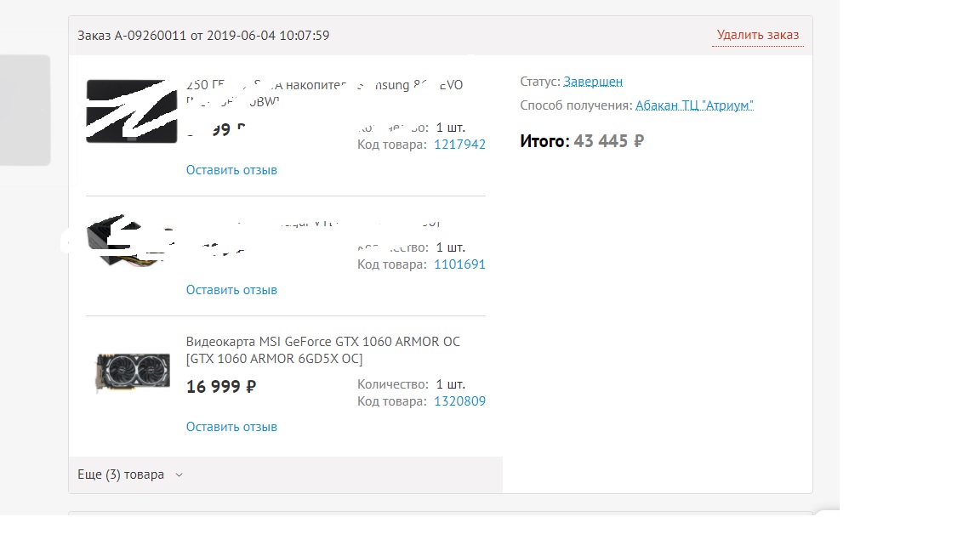Open the Samsung EVO drive title
This screenshot has width=980, height=551.
[324, 93]
